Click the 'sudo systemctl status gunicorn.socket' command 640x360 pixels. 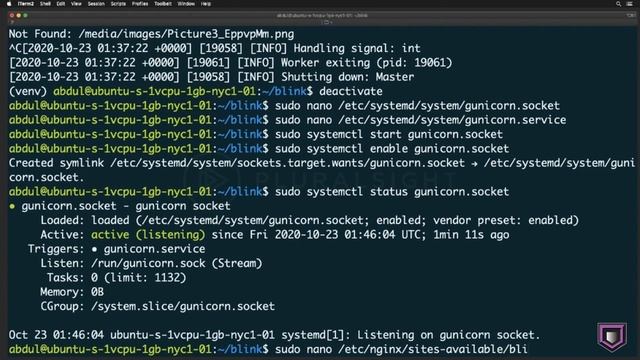point(392,191)
